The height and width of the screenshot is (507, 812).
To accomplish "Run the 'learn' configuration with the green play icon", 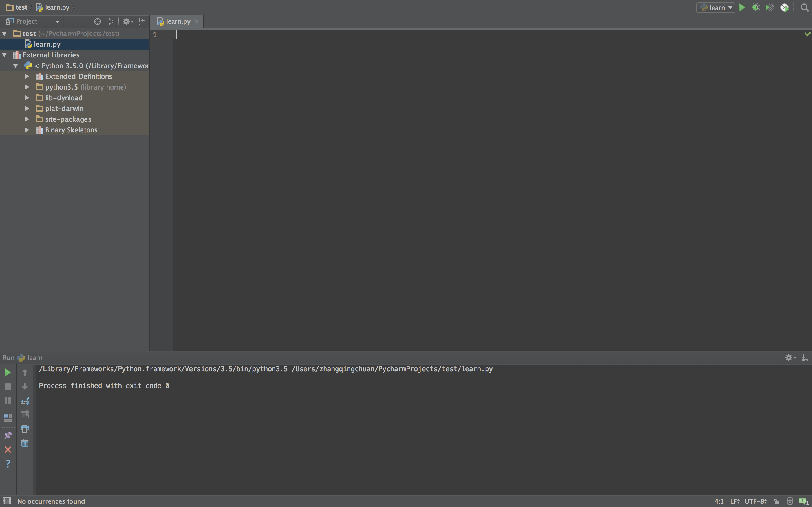I will point(742,7).
